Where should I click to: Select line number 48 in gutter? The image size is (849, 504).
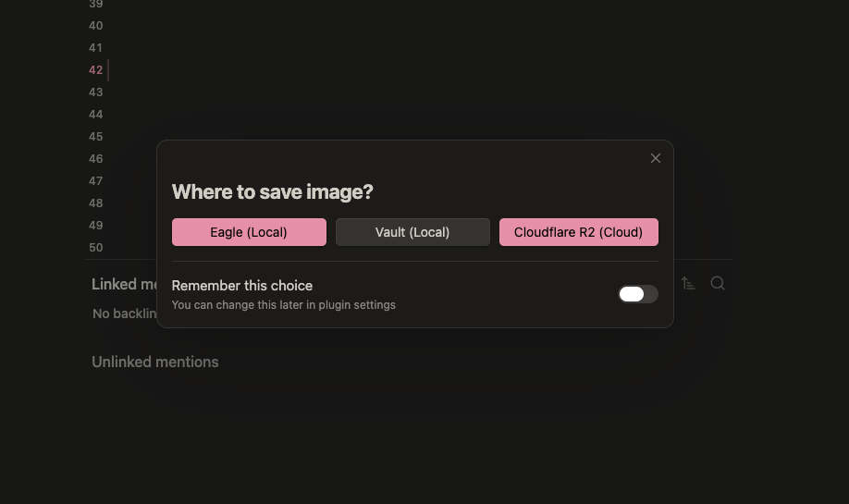tap(96, 203)
